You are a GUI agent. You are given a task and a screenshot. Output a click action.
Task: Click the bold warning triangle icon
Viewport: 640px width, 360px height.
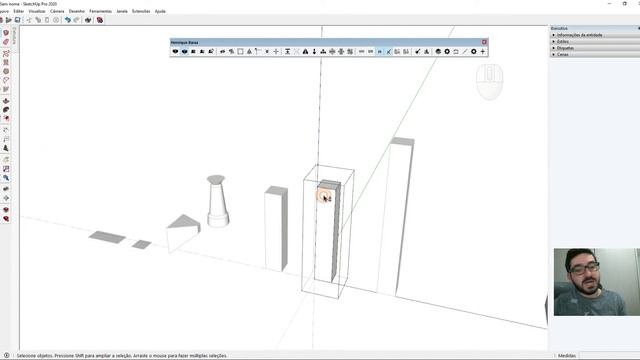305,51
